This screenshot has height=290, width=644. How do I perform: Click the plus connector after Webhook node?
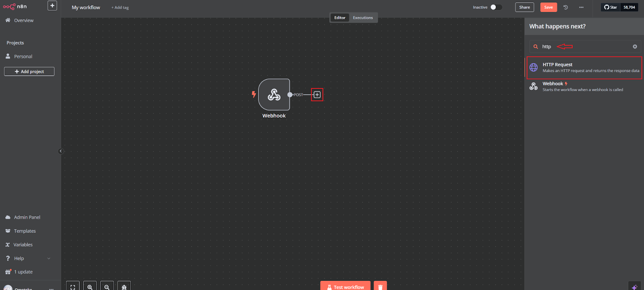317,95
